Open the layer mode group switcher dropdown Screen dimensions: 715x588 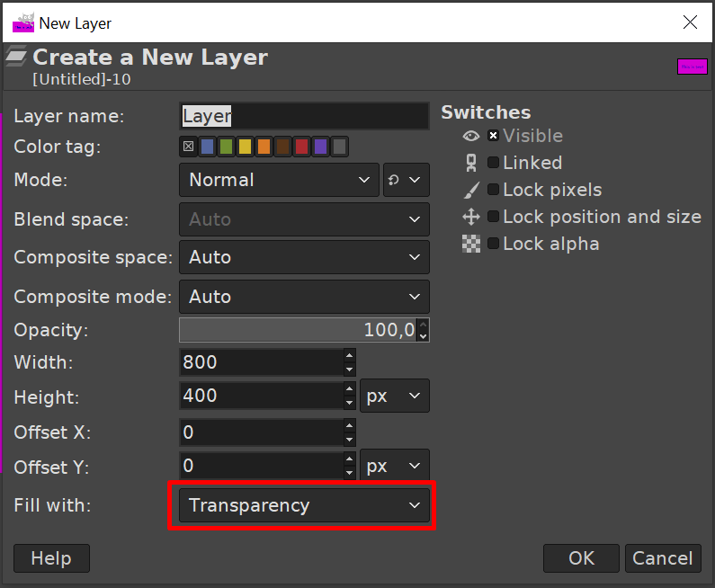pyautogui.click(x=406, y=180)
